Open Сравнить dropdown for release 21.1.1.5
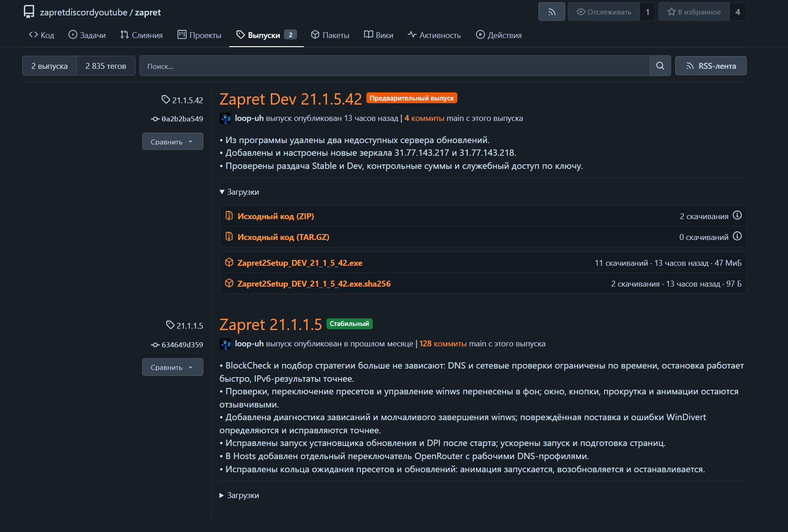This screenshot has width=788, height=532. coord(173,367)
